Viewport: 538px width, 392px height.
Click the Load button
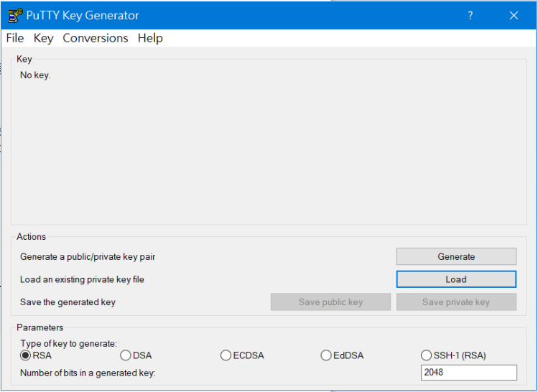(x=456, y=279)
